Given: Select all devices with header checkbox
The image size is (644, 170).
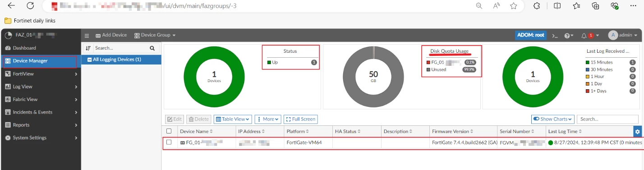Looking at the screenshot, I should coord(169,131).
